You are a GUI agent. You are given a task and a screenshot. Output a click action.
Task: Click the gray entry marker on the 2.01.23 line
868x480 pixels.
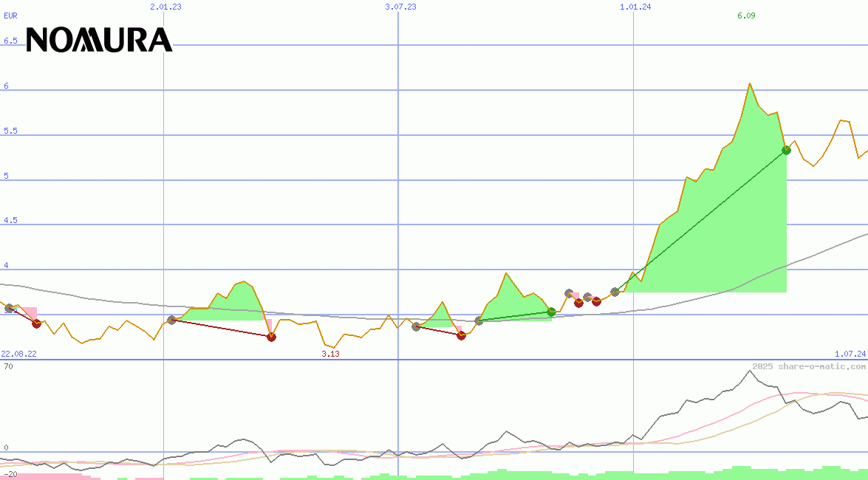[171, 320]
